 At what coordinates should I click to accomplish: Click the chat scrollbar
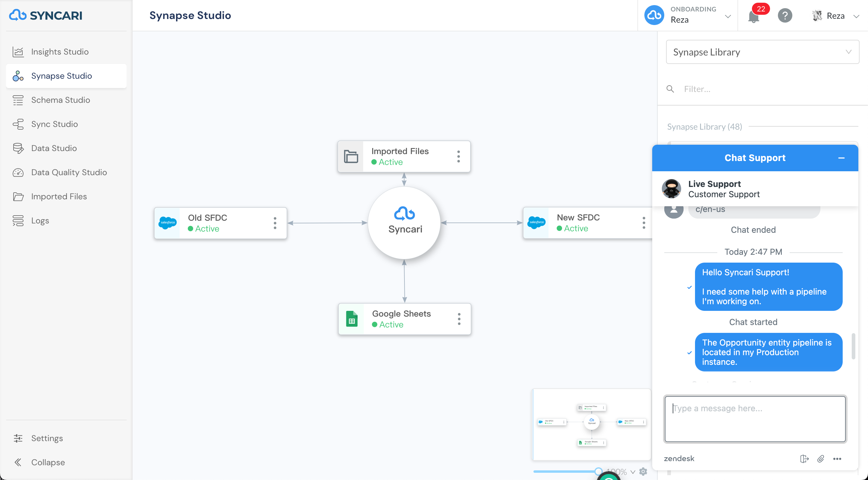click(853, 346)
